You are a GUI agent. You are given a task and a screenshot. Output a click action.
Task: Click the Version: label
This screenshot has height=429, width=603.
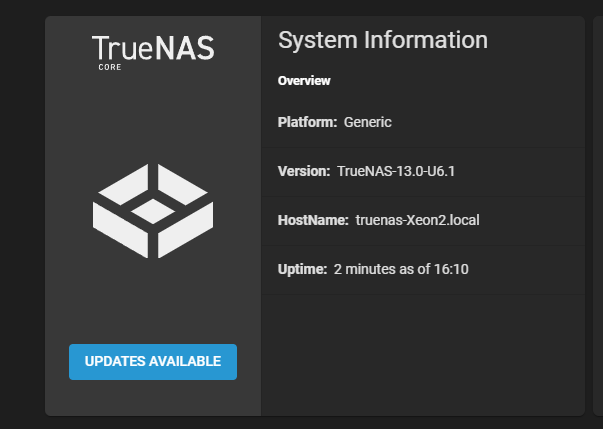pos(304,171)
